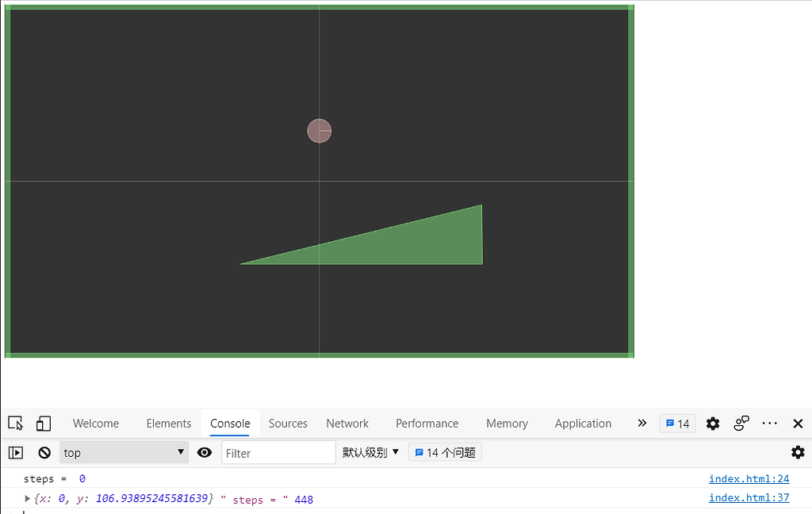Open the Network panel

[x=347, y=424]
